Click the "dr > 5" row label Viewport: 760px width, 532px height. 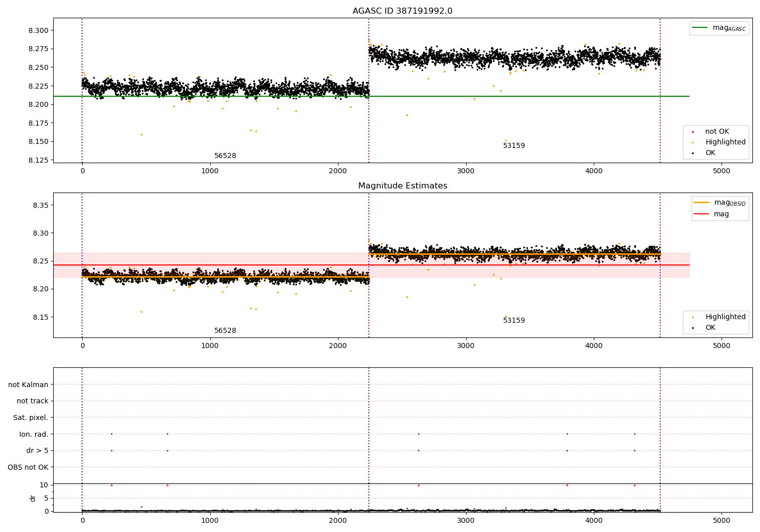[37, 451]
